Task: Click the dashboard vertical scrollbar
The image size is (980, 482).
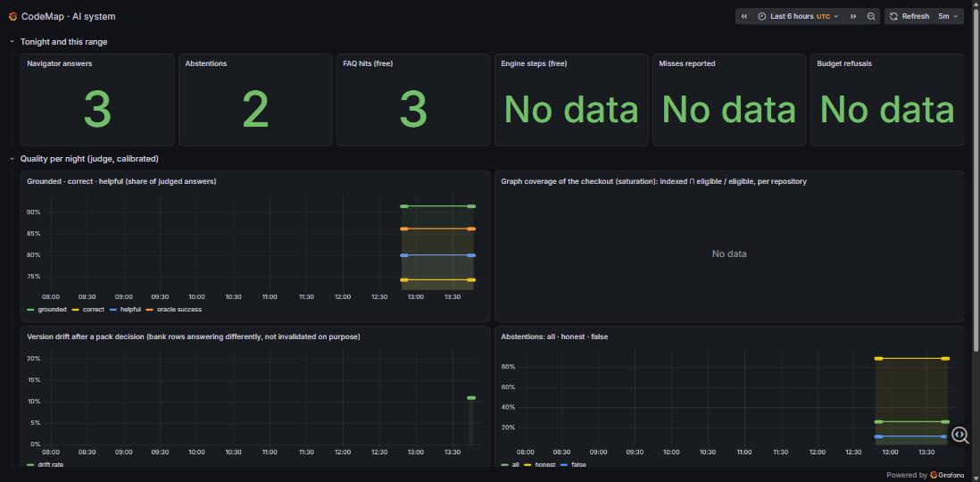Action: (976, 181)
